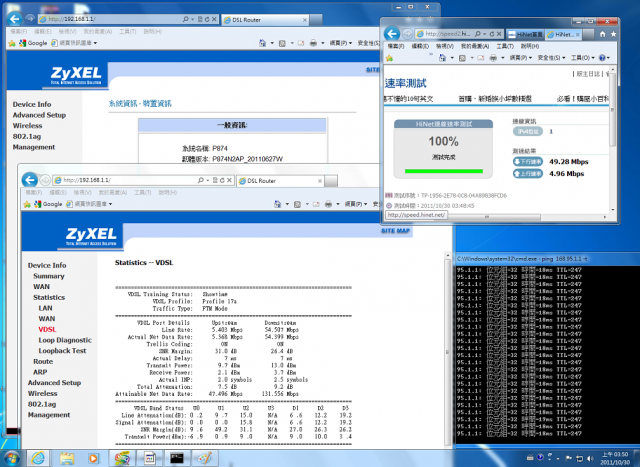Click the blue help icon in the HiNet command bar

click(602, 58)
